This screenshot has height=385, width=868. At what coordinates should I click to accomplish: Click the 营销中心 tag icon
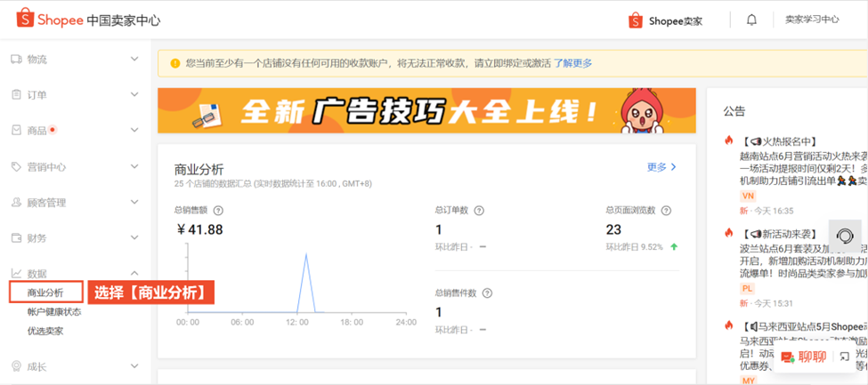(x=17, y=166)
